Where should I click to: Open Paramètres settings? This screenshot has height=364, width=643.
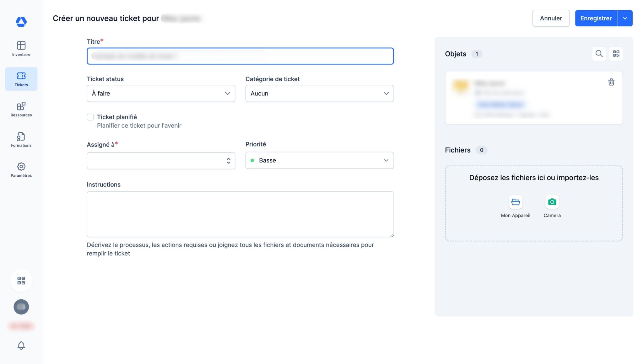(x=21, y=170)
